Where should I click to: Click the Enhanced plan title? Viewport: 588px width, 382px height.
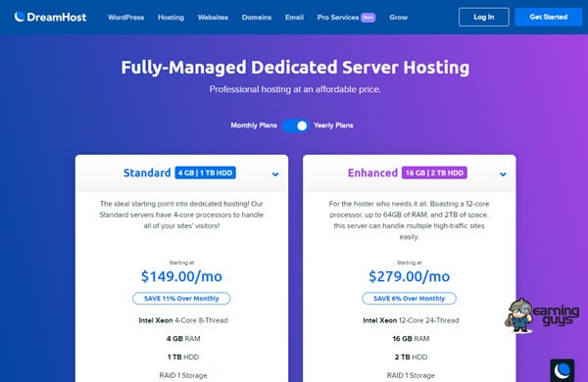372,172
